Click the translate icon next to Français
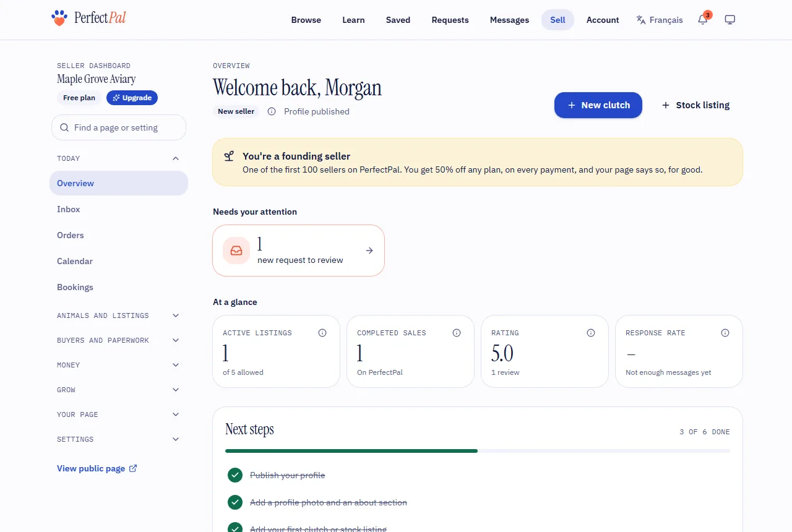792x532 pixels. point(641,20)
